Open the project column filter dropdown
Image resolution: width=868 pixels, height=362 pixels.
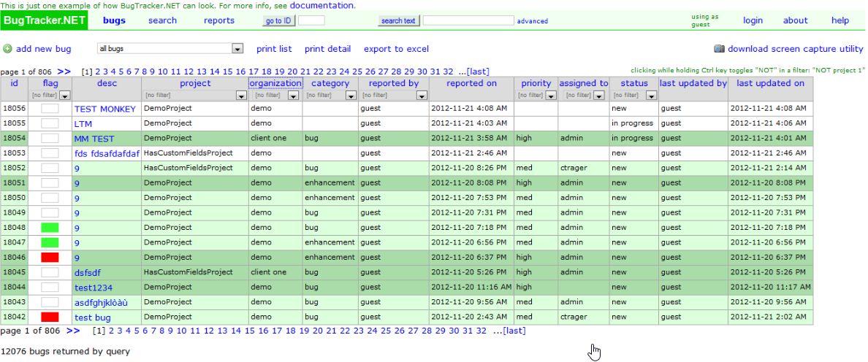click(x=241, y=96)
